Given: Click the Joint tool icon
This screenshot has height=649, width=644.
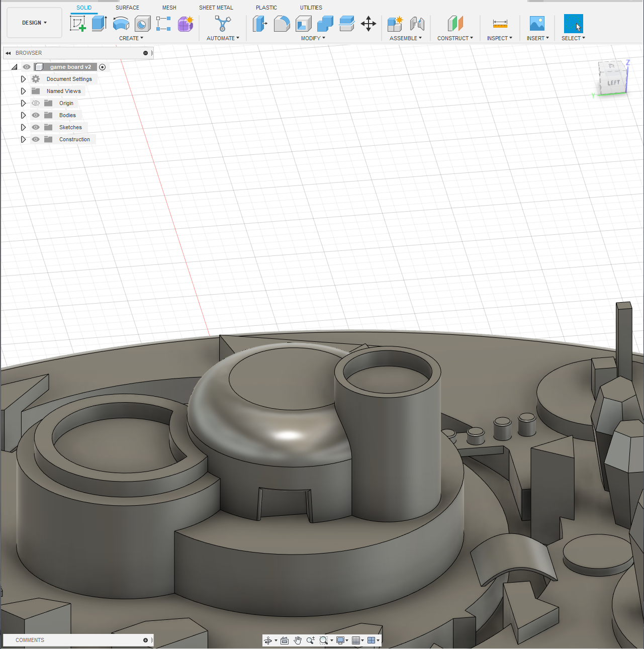Looking at the screenshot, I should coord(417,24).
